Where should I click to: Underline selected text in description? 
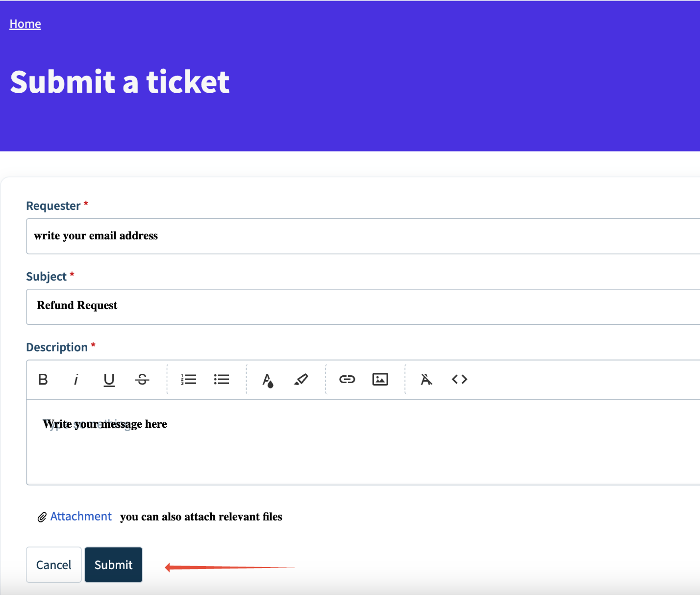109,380
